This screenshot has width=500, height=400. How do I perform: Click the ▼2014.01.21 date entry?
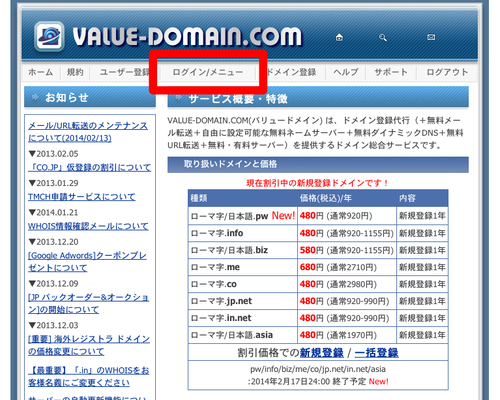tap(54, 212)
